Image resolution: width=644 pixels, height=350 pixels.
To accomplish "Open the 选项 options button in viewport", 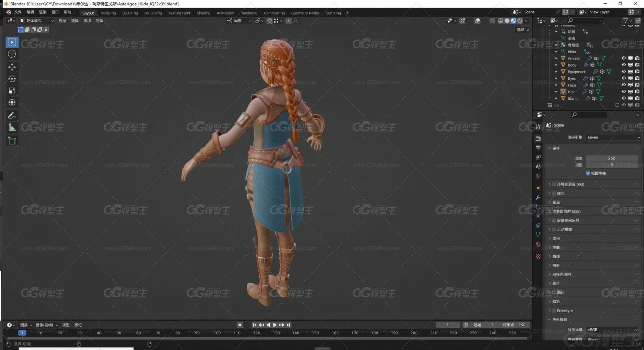I will pyautogui.click(x=523, y=30).
